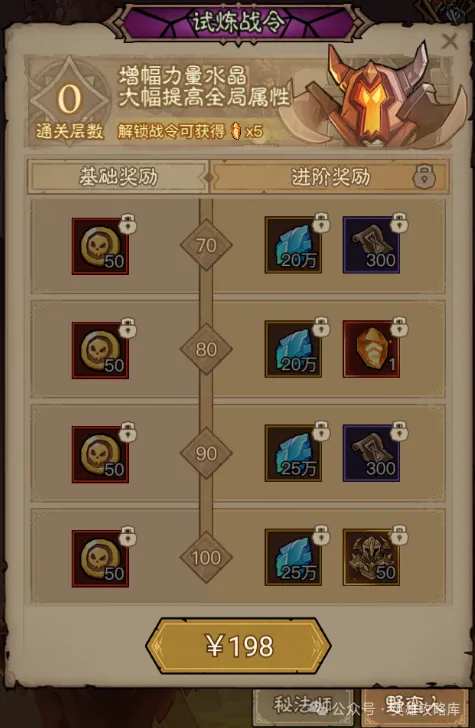Click the level 100 milestone marker
Viewport: 475px width, 728px height.
(206, 557)
